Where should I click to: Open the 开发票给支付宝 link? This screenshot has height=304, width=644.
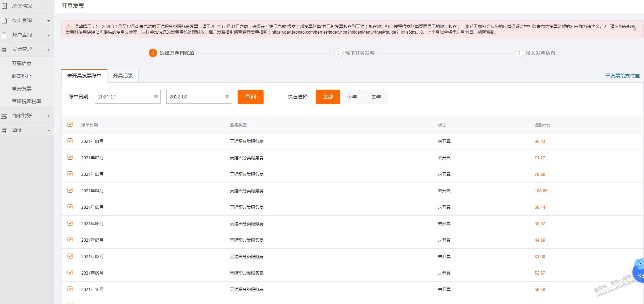tap(623, 76)
